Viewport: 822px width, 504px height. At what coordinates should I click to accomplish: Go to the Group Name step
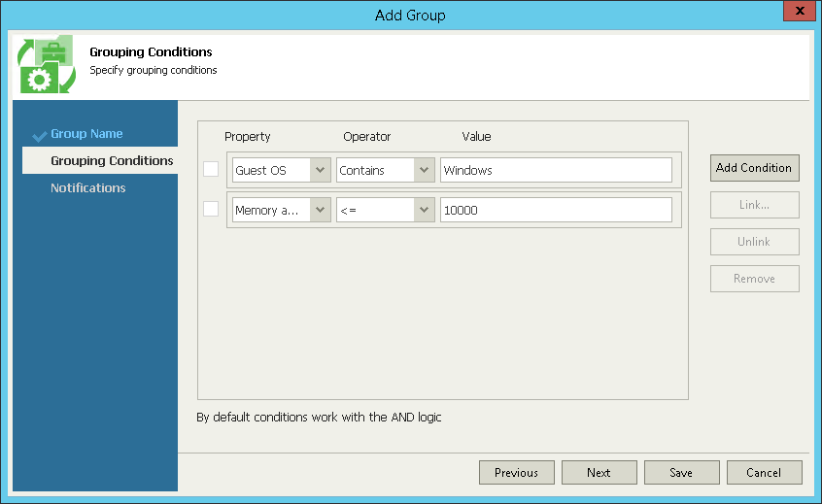86,134
